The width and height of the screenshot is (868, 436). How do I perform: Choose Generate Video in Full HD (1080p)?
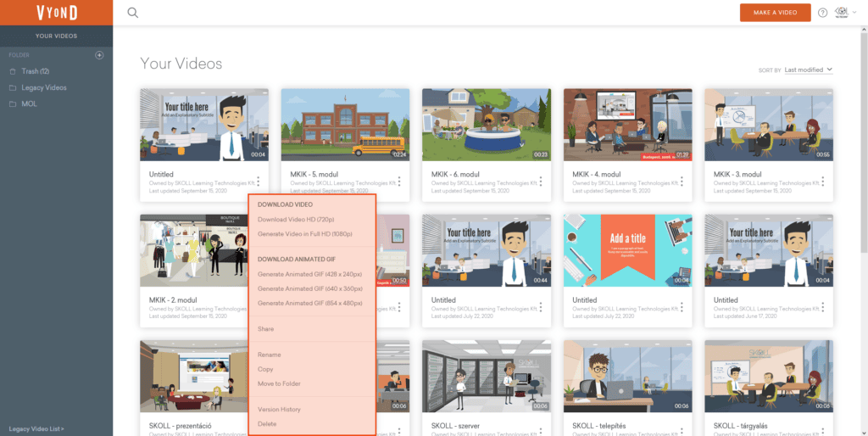(304, 234)
